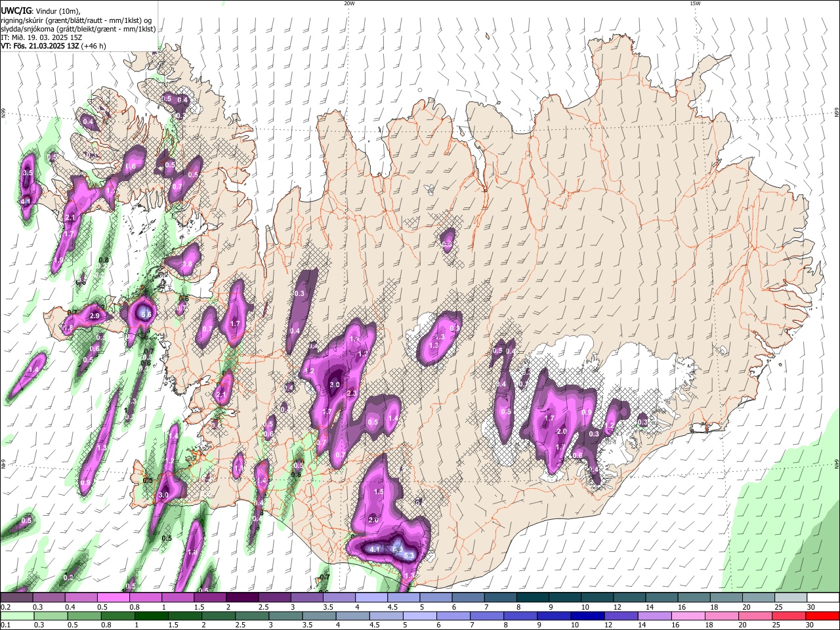Click the 0.2 label on the snow scale
Screen dimensions: 840x630
[5, 607]
